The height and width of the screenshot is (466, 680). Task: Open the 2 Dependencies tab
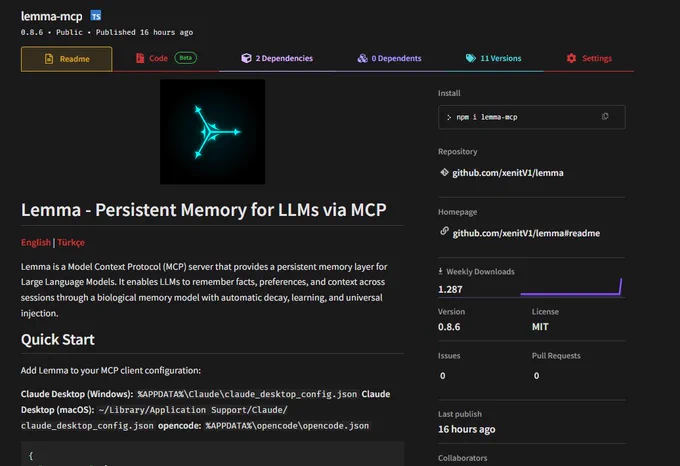277,58
